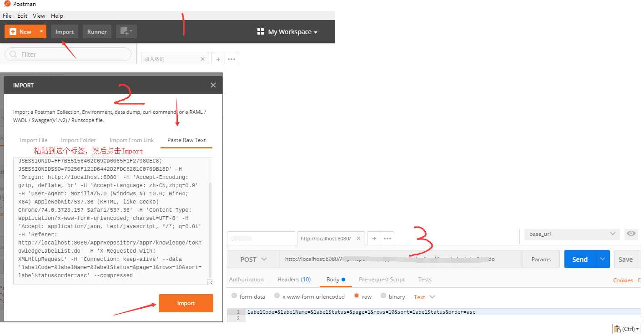Add new tab beside top request tab
The width and height of the screenshot is (644, 336).
coord(218,59)
